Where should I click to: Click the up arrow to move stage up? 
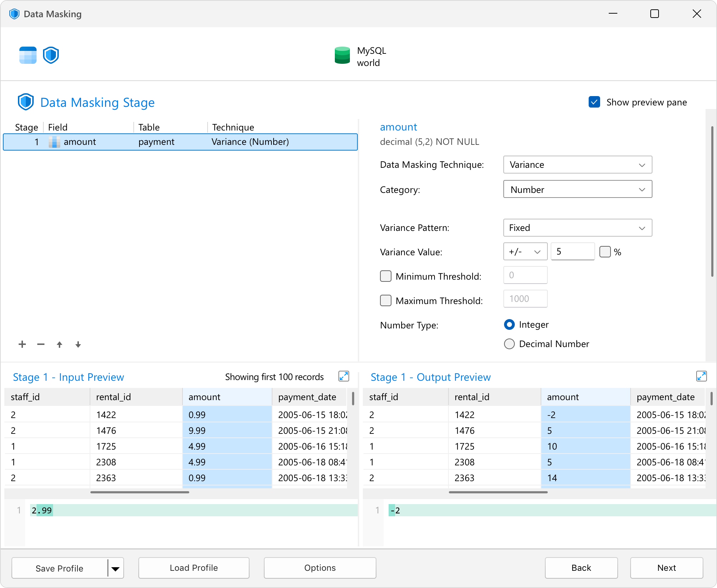pyautogui.click(x=60, y=345)
